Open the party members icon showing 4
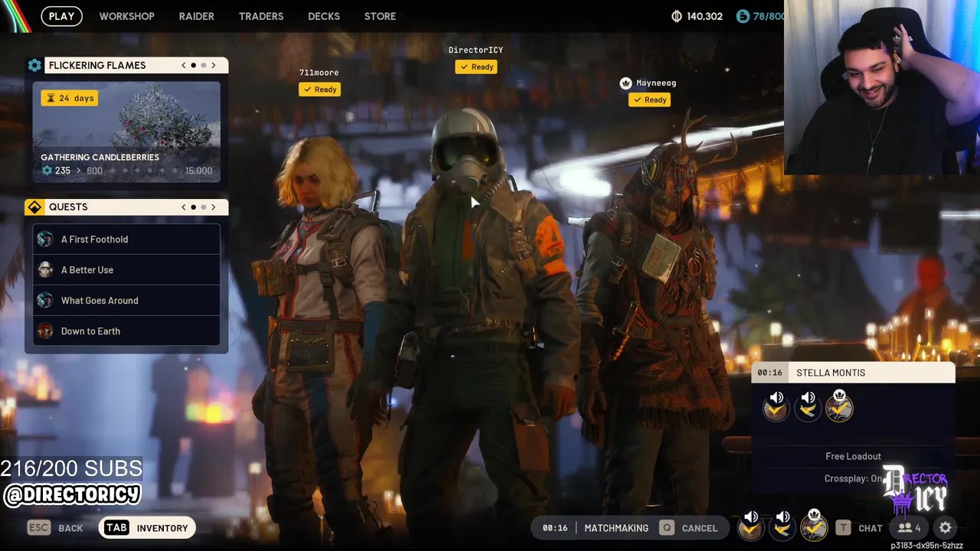The image size is (980, 551). [x=910, y=528]
